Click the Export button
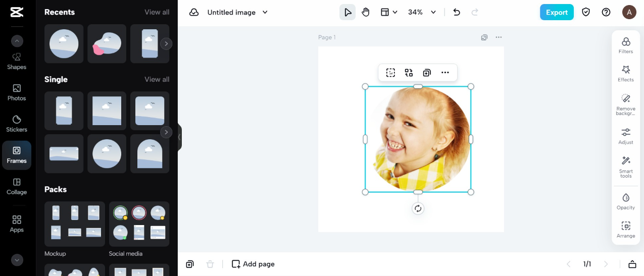This screenshot has height=276, width=644. [557, 12]
